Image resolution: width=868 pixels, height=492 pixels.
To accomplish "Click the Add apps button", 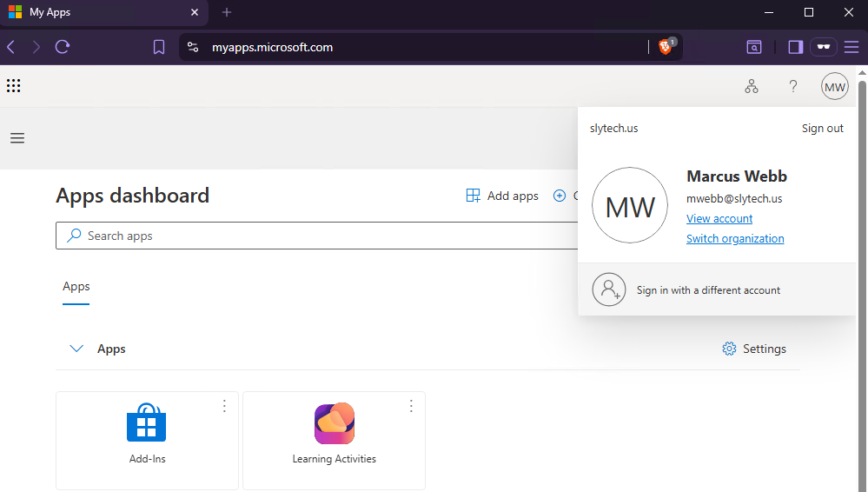I will (x=502, y=196).
